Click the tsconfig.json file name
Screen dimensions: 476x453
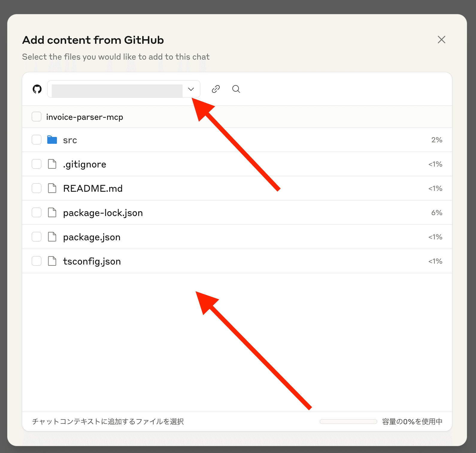(x=92, y=261)
